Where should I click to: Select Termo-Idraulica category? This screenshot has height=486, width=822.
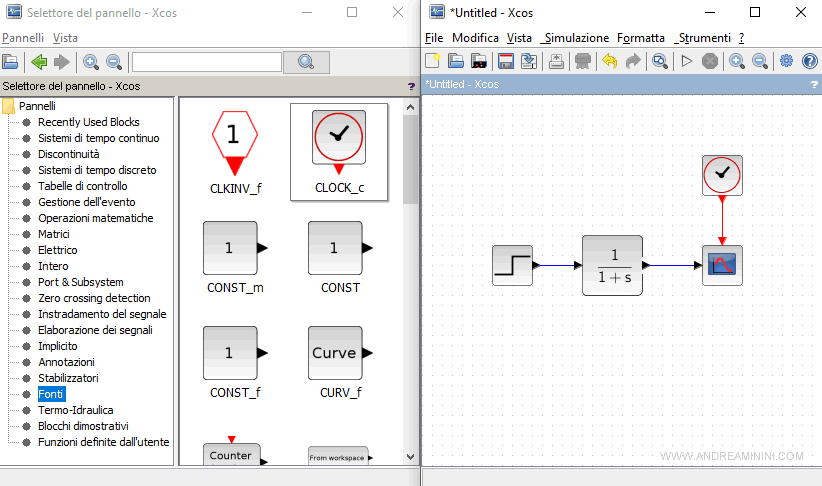[75, 410]
